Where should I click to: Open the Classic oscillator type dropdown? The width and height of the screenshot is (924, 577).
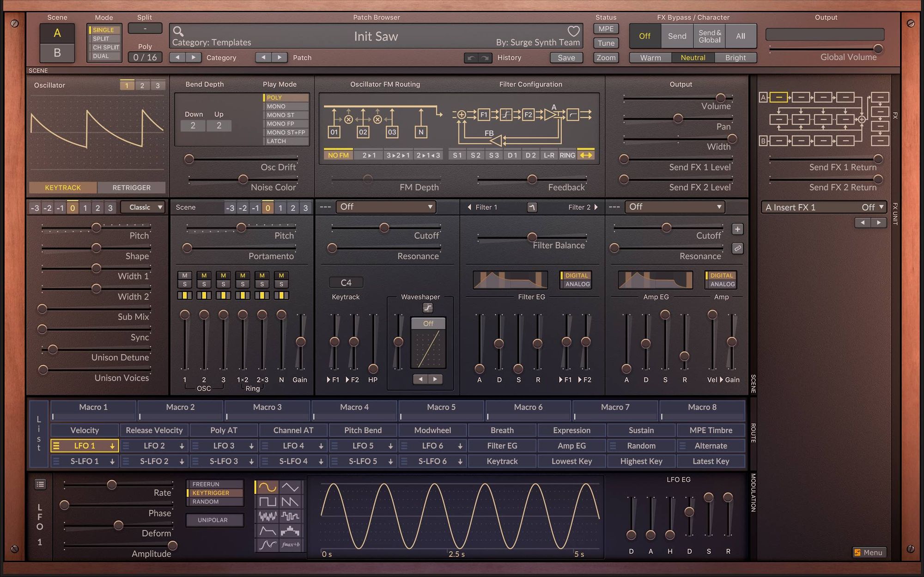point(142,207)
